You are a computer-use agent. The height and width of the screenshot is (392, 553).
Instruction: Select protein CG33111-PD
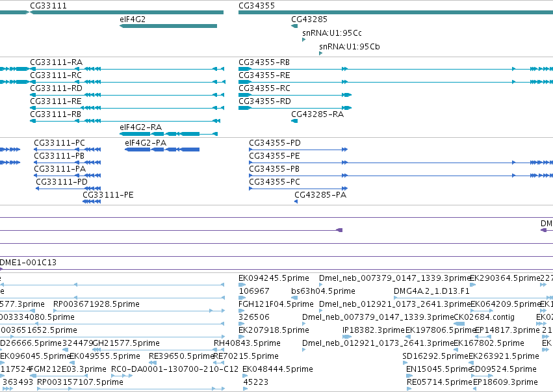tap(68, 189)
